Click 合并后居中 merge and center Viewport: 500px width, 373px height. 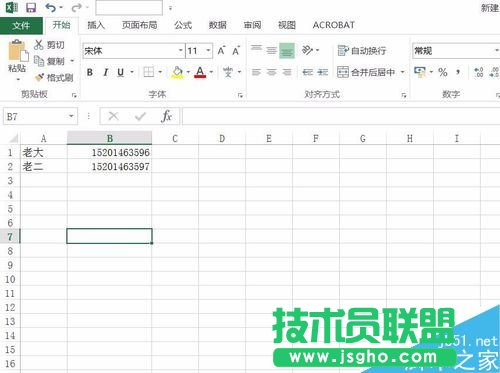pyautogui.click(x=366, y=72)
